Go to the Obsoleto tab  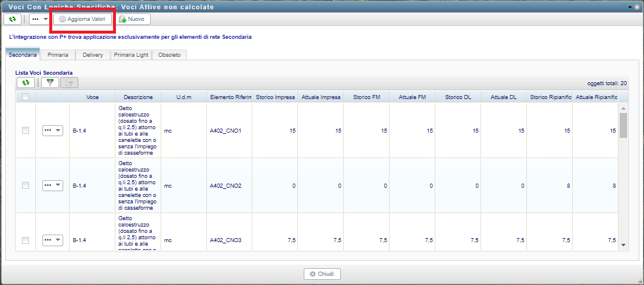pos(169,55)
